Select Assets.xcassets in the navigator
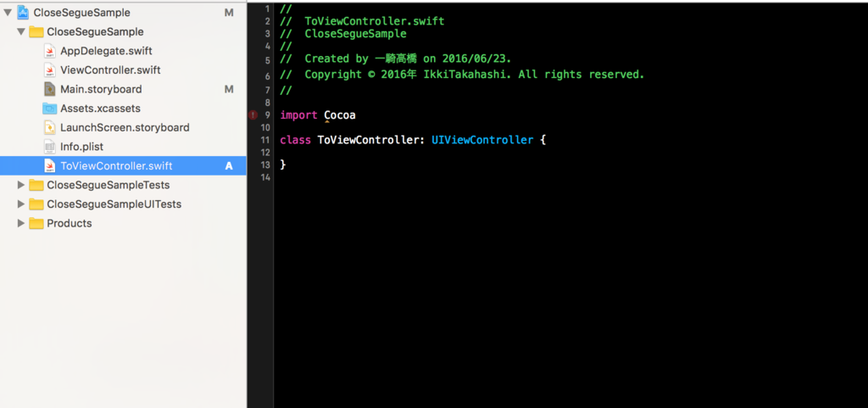 100,109
